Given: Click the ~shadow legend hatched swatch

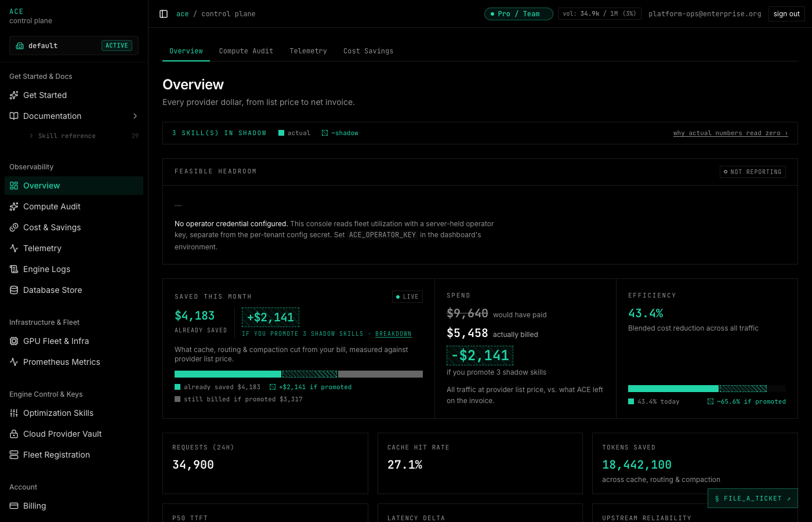Looking at the screenshot, I should [325, 133].
